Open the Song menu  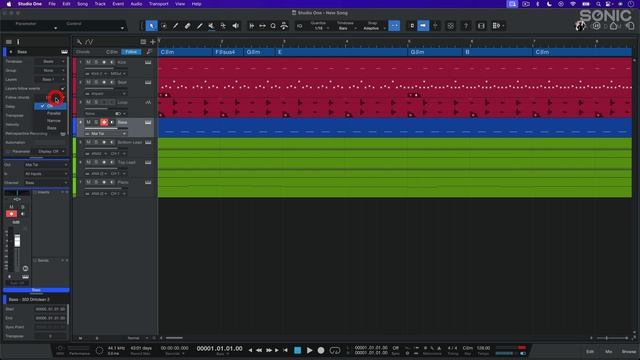tap(82, 4)
